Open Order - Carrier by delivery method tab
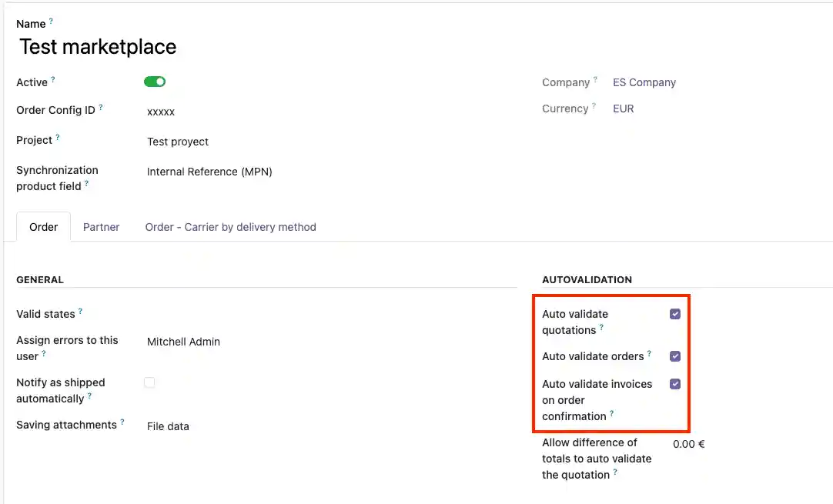 [230, 227]
